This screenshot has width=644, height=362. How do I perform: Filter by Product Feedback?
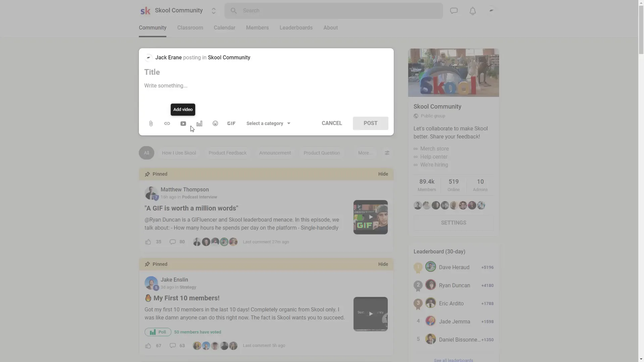click(227, 153)
